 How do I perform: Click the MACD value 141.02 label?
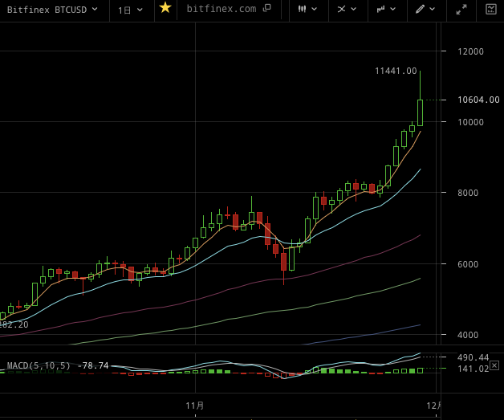tap(473, 369)
